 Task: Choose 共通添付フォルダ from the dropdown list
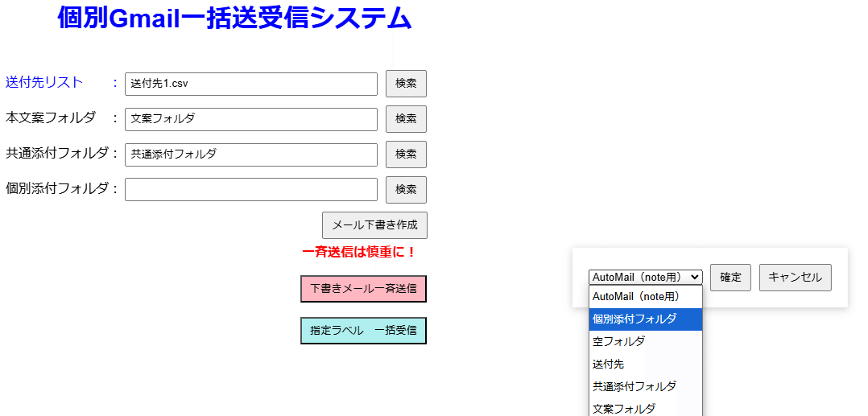pyautogui.click(x=646, y=386)
